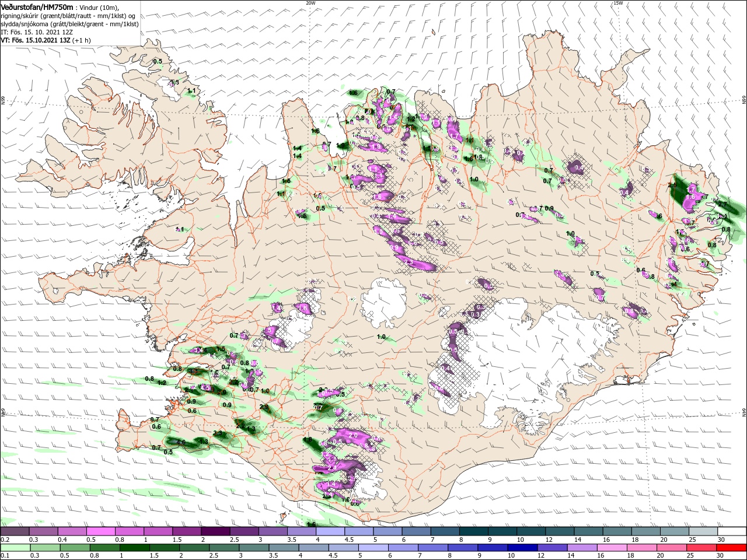Screen dimensions: 747x560
Task: Click the initial time line IT: Fös. 15. 10. 2021 12Z
Action: [37, 32]
